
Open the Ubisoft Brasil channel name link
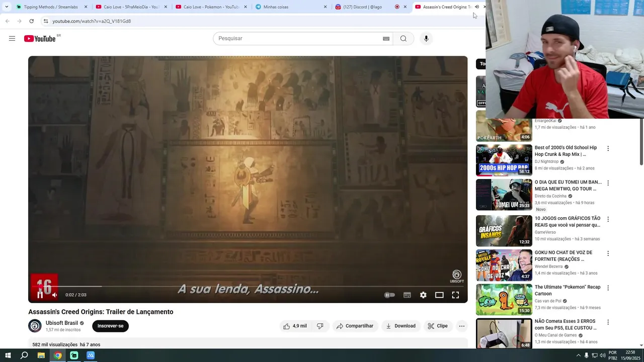click(62, 323)
